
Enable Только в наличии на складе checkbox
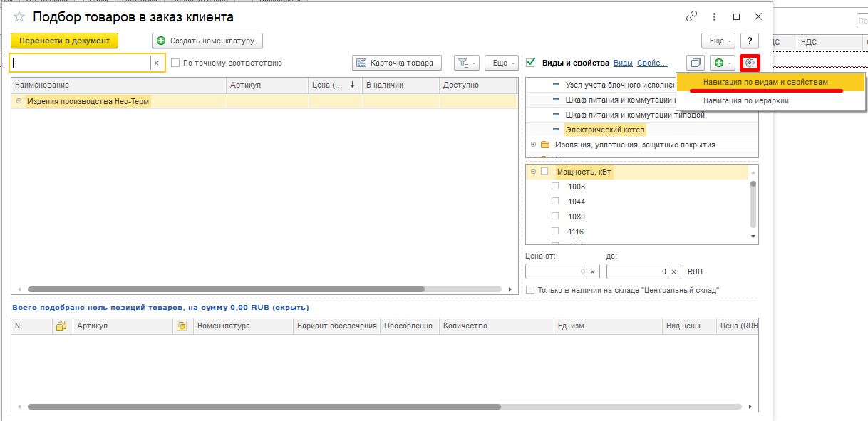[529, 290]
